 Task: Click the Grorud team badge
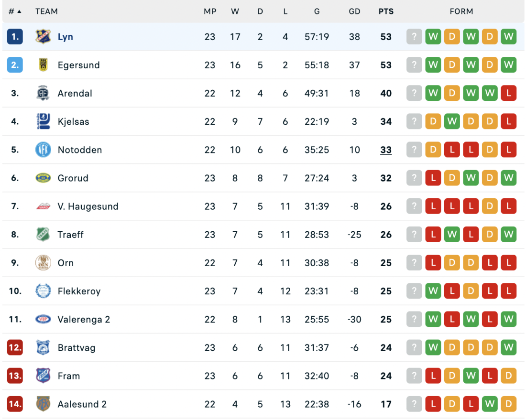pyautogui.click(x=43, y=178)
